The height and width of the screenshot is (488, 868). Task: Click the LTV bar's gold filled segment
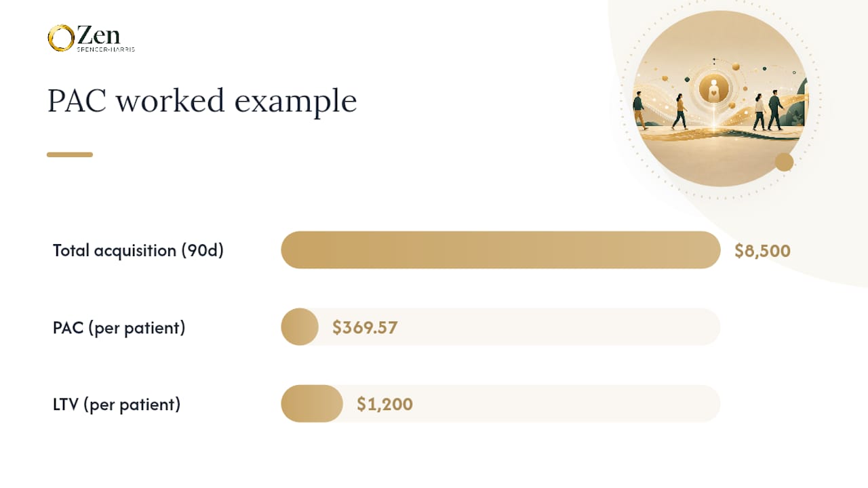(312, 403)
